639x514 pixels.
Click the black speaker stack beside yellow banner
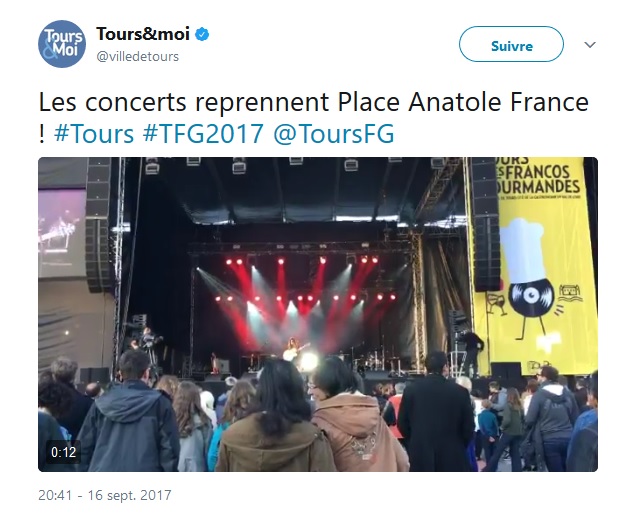pyautogui.click(x=485, y=224)
